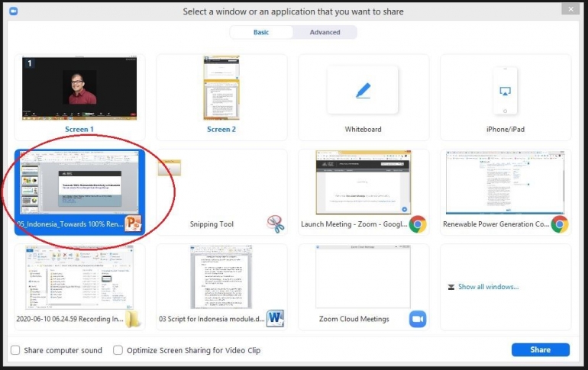Click Chrome icon for Launch Meeting window

pyautogui.click(x=418, y=224)
